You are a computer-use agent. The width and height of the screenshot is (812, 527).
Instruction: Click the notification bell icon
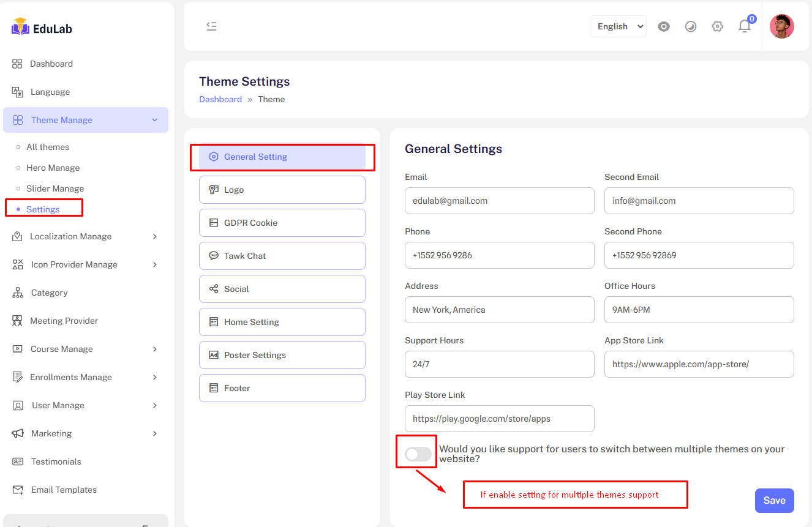(744, 26)
